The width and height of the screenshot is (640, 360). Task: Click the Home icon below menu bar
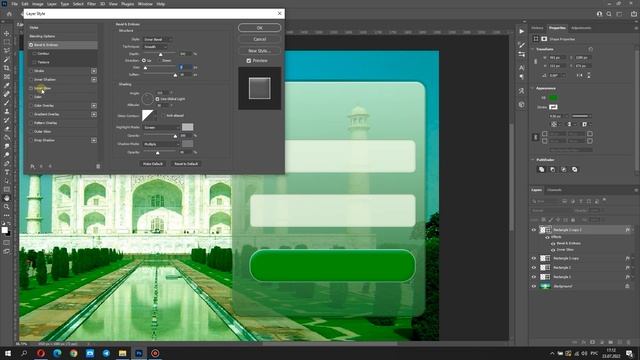coord(9,14)
